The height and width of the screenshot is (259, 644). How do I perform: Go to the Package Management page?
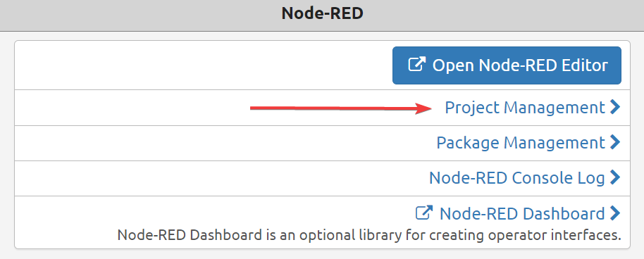click(521, 143)
